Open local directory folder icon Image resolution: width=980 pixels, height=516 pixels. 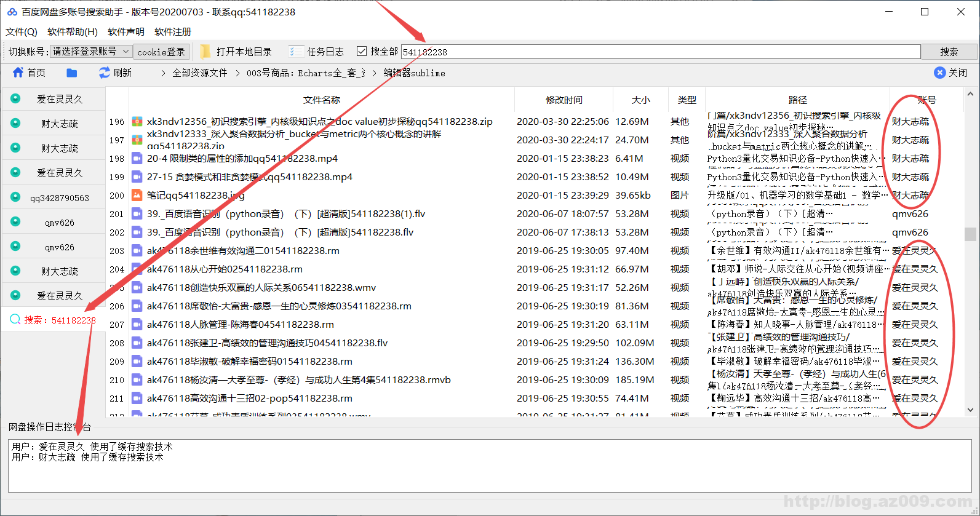(x=205, y=52)
